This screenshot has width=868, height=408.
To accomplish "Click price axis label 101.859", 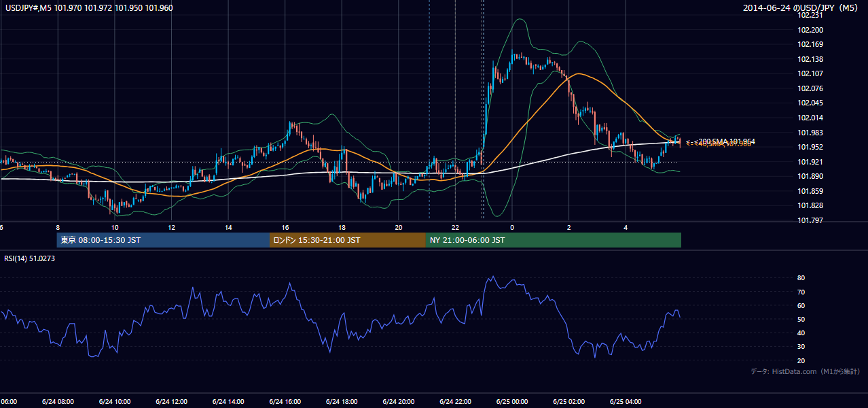I will pos(812,191).
